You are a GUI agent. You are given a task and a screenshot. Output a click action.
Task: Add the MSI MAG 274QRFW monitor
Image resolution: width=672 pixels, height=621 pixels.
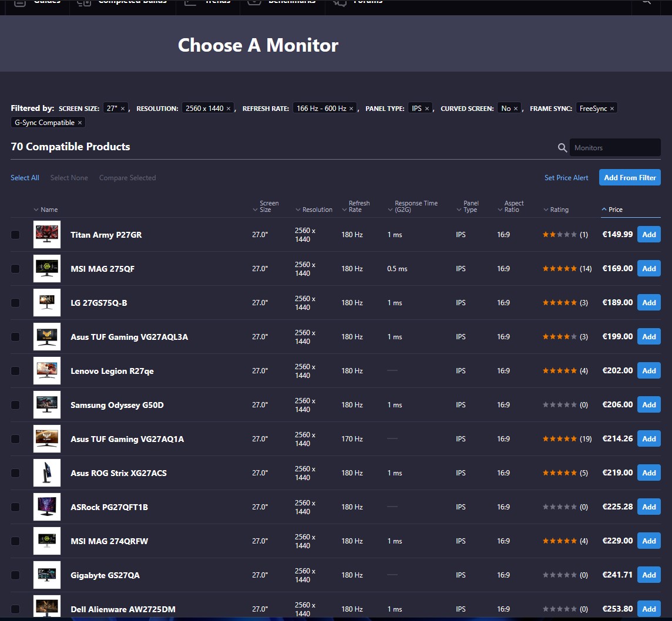(x=649, y=541)
